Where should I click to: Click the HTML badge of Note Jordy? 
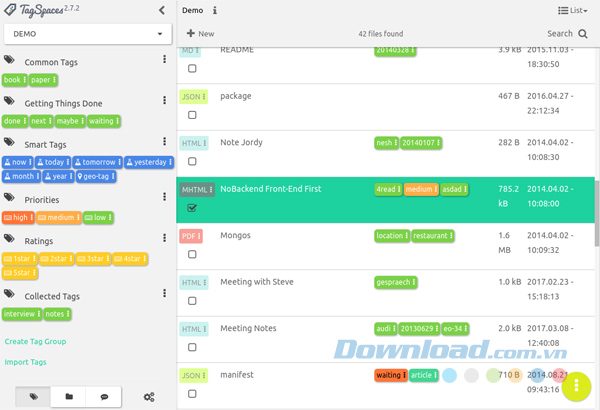[x=194, y=143]
